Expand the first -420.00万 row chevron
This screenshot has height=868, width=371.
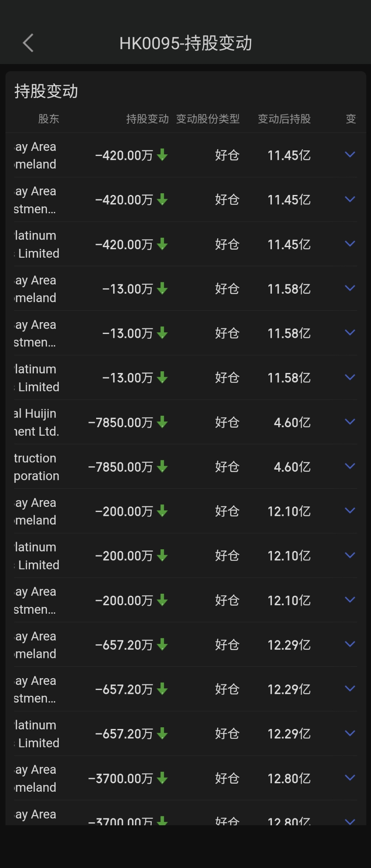pyautogui.click(x=350, y=155)
